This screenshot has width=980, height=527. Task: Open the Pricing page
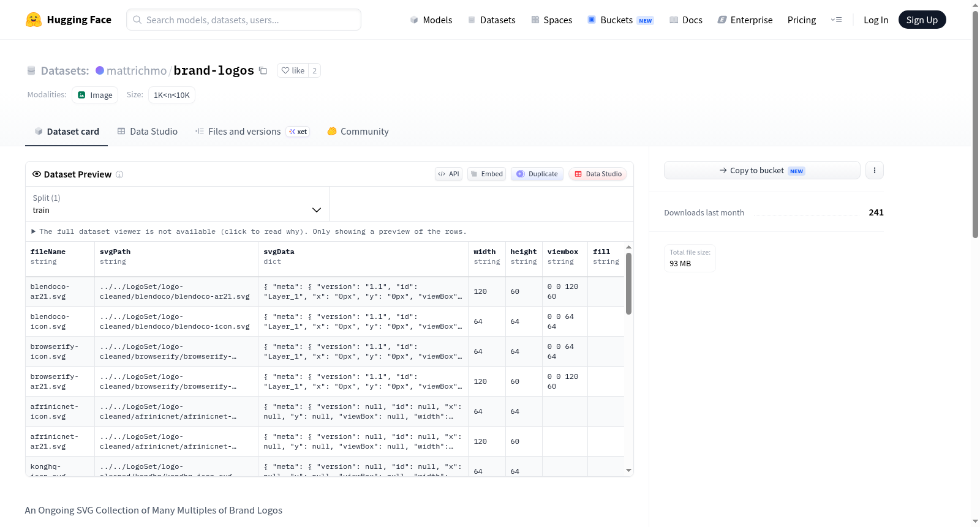[802, 20]
